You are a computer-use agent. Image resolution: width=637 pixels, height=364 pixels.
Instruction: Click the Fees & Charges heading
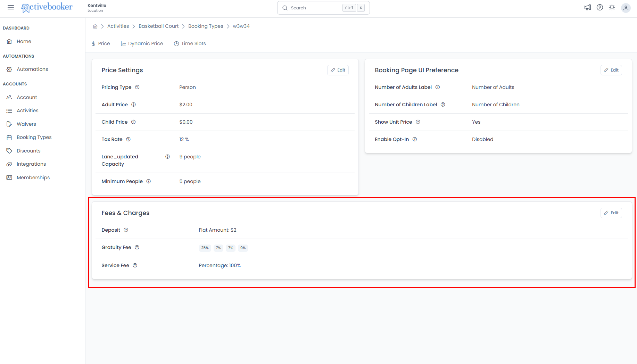click(x=125, y=213)
